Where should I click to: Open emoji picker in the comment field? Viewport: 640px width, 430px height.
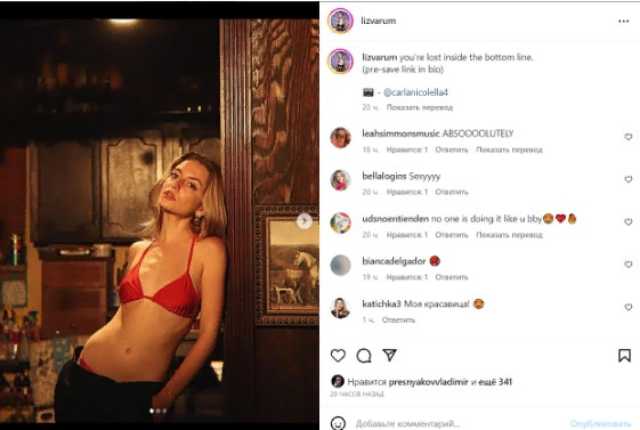coord(338,423)
